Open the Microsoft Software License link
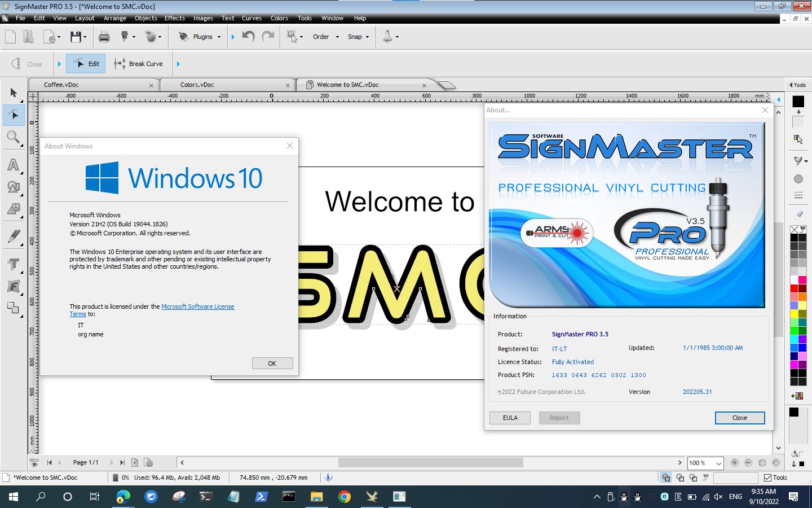 click(197, 306)
